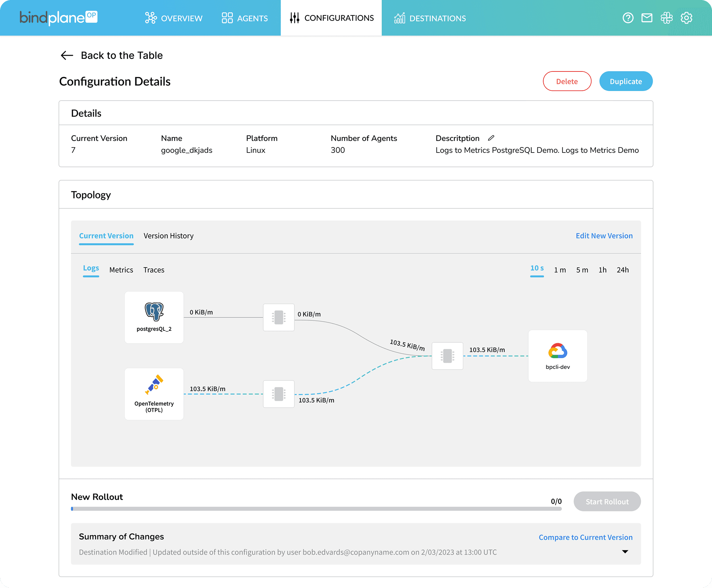This screenshot has width=712, height=588.
Task: Edit the description with pencil icon
Action: [491, 138]
